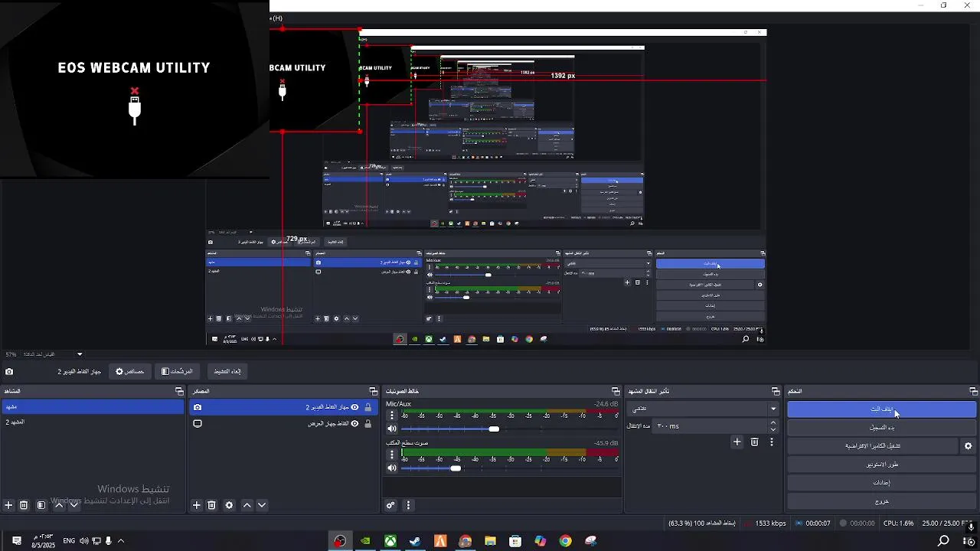Image resolution: width=980 pixels, height=551 pixels.
Task: Open scene filters icon in Scenes toolbar
Action: tap(41, 505)
